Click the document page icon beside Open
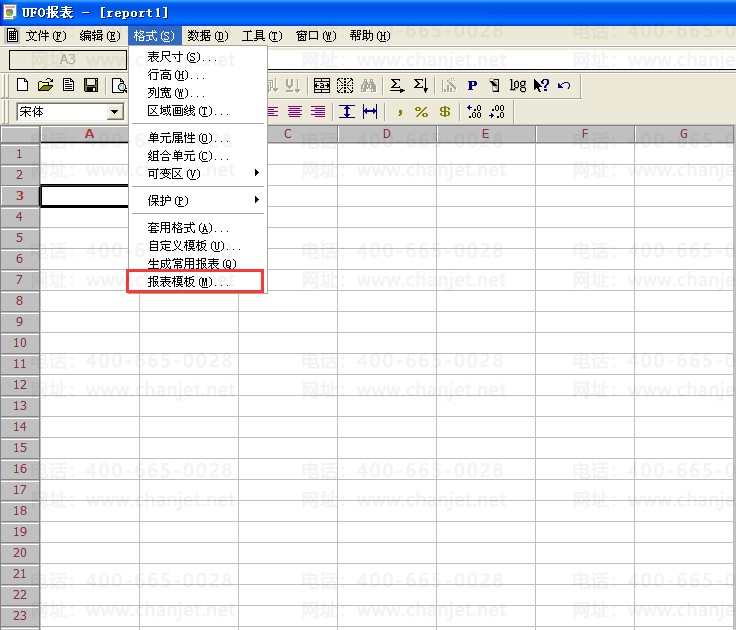This screenshot has width=736, height=630. coord(69,85)
